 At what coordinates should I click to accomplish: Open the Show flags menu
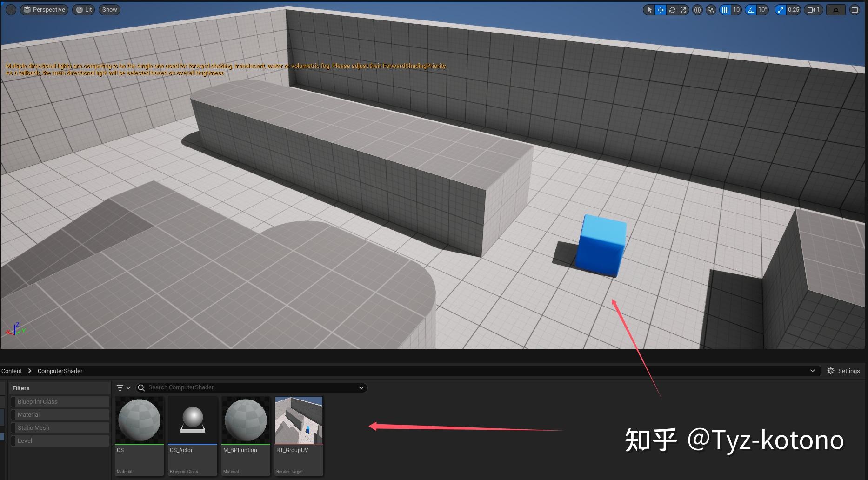109,9
